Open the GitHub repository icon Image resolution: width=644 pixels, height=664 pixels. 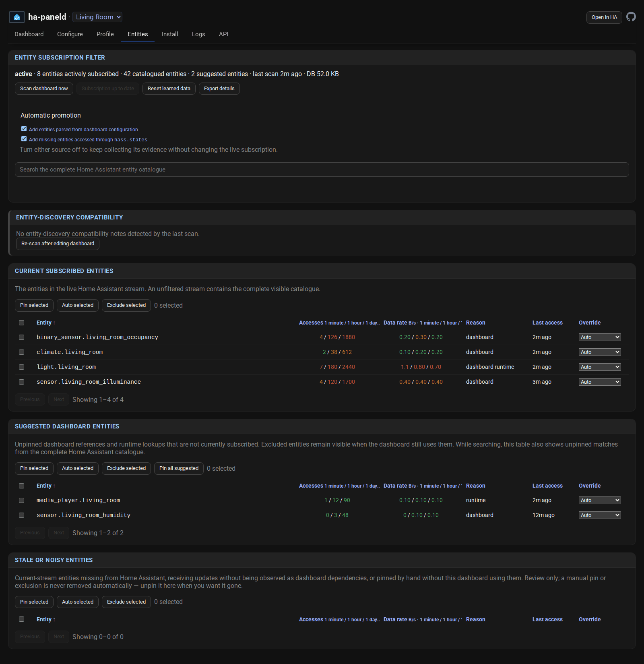[631, 17]
